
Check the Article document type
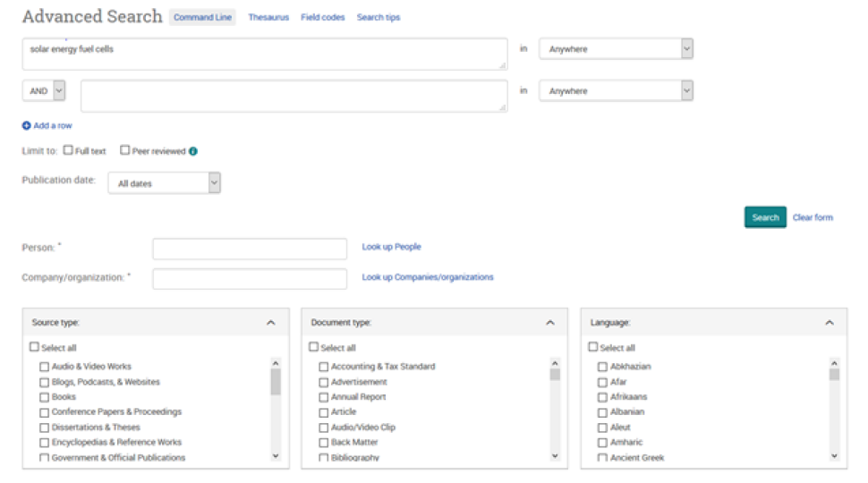coord(324,412)
